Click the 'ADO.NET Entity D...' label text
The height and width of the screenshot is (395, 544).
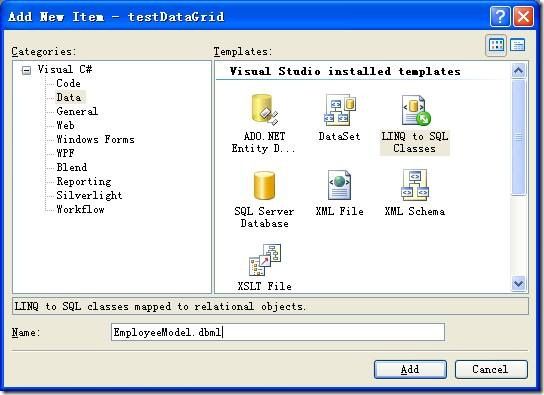tap(264, 143)
